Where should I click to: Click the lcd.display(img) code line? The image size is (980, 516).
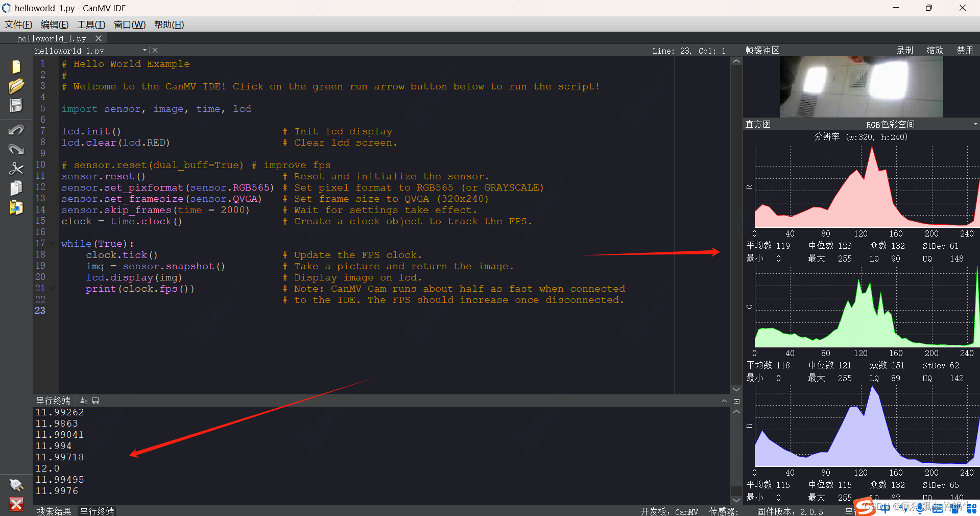134,277
